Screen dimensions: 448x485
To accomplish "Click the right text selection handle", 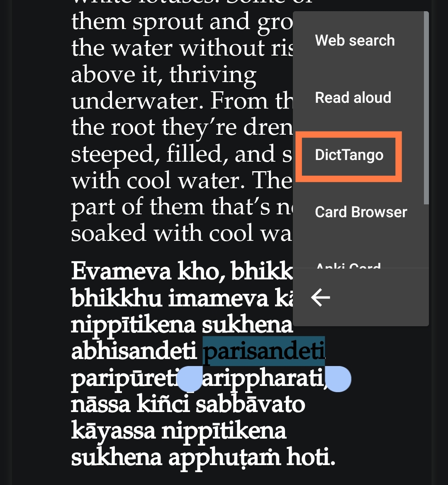I will pos(338,379).
